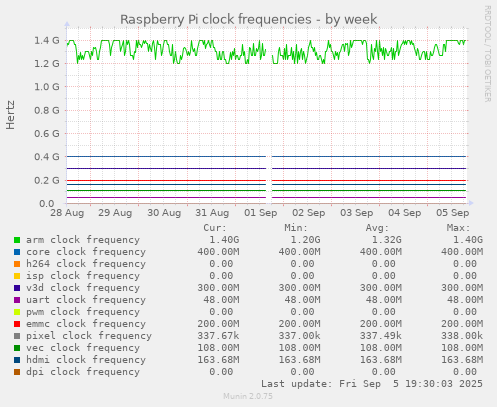The width and height of the screenshot is (497, 407).
Task: Click the h264 clock frequency orange swatch
Action: (x=17, y=264)
